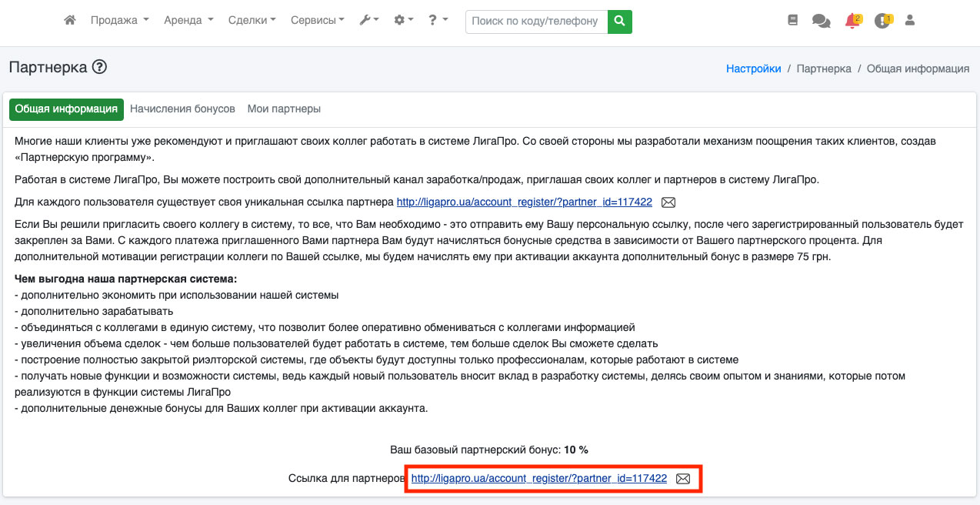Viewport: 980px width, 505px height.
Task: Expand the Сделки menu
Action: click(252, 21)
